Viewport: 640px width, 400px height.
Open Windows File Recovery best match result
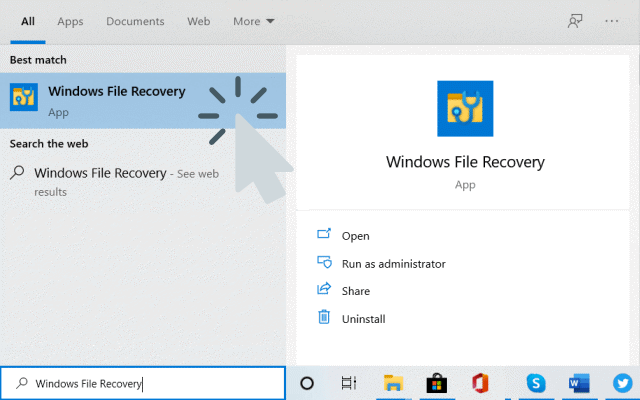coord(143,101)
